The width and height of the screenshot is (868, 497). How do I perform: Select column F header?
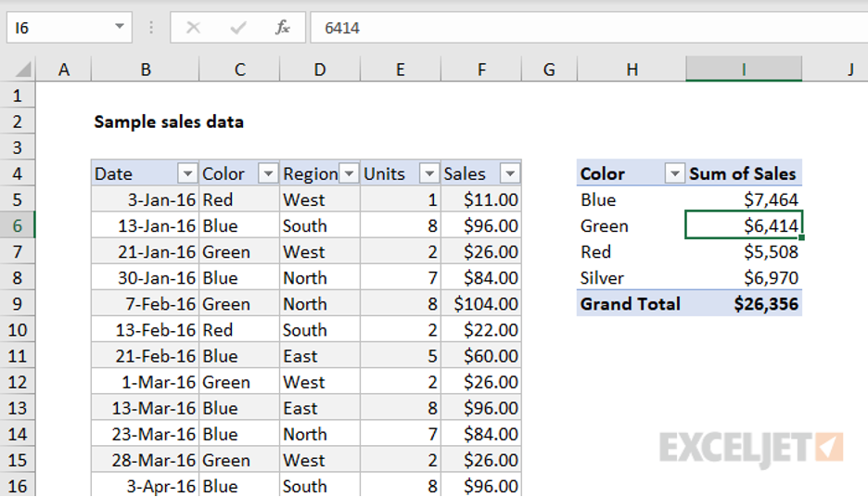(x=481, y=70)
